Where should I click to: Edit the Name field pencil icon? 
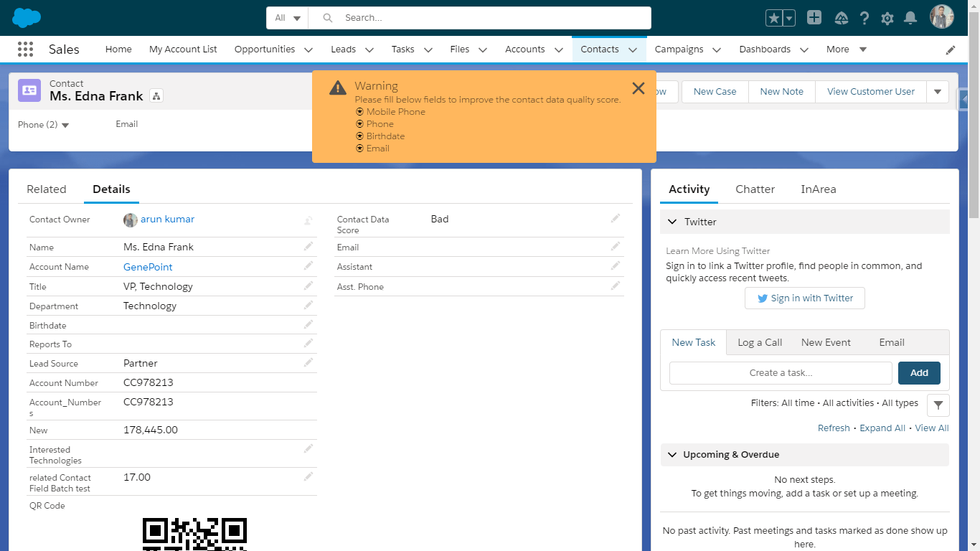(x=308, y=246)
